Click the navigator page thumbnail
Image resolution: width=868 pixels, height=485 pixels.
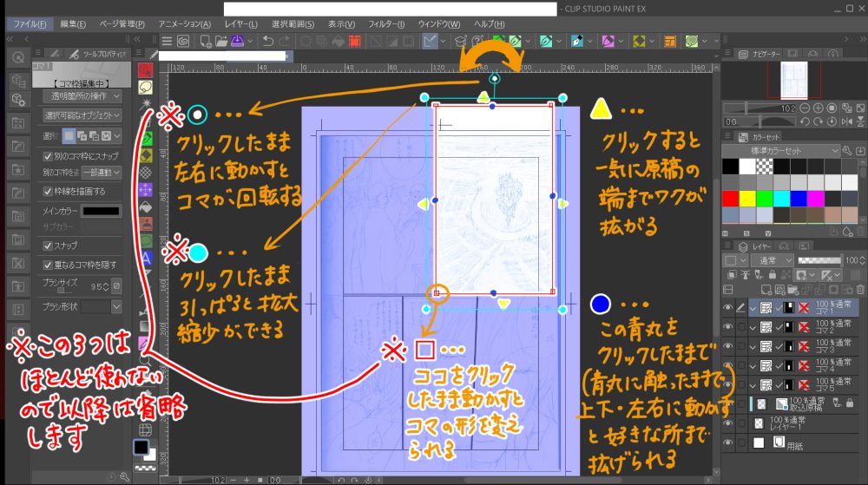794,80
